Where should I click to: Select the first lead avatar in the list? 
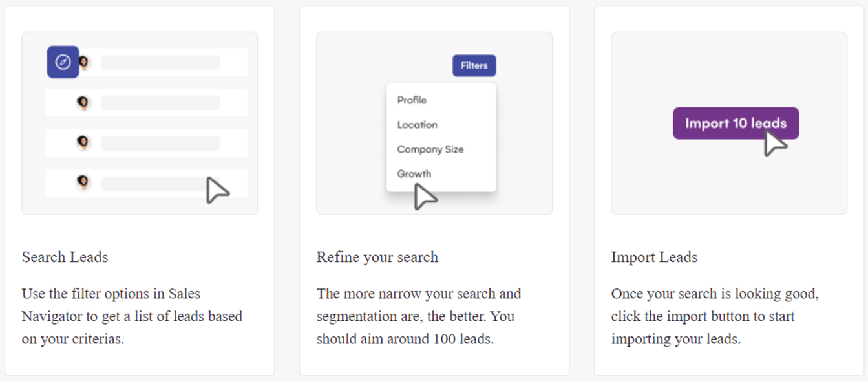pos(83,62)
